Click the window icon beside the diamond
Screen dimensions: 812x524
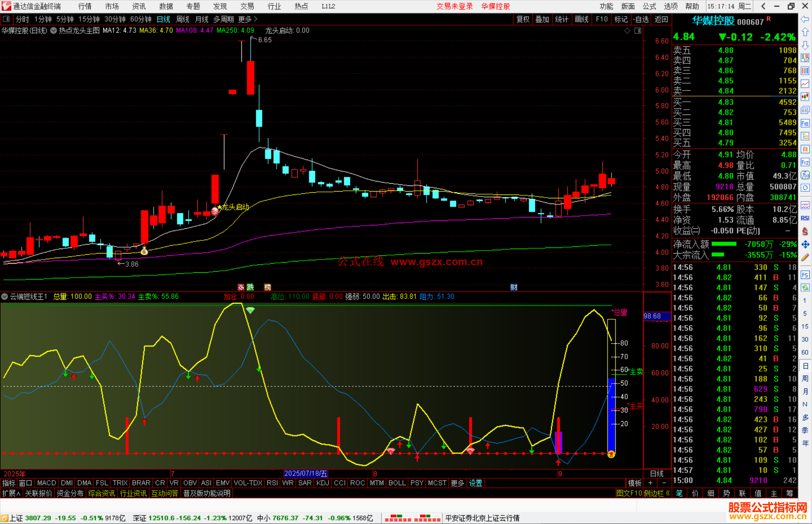click(x=638, y=31)
